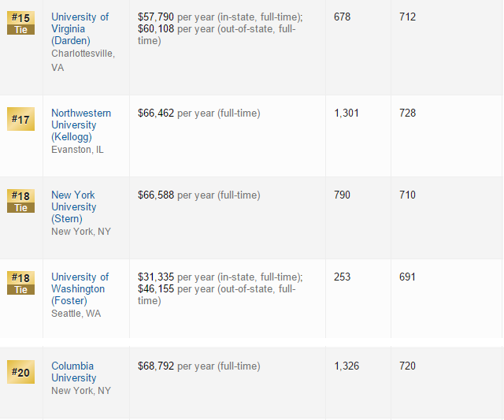Click the #17 rank badge beside Northwestern
This screenshot has width=504, height=420.
pos(20,119)
